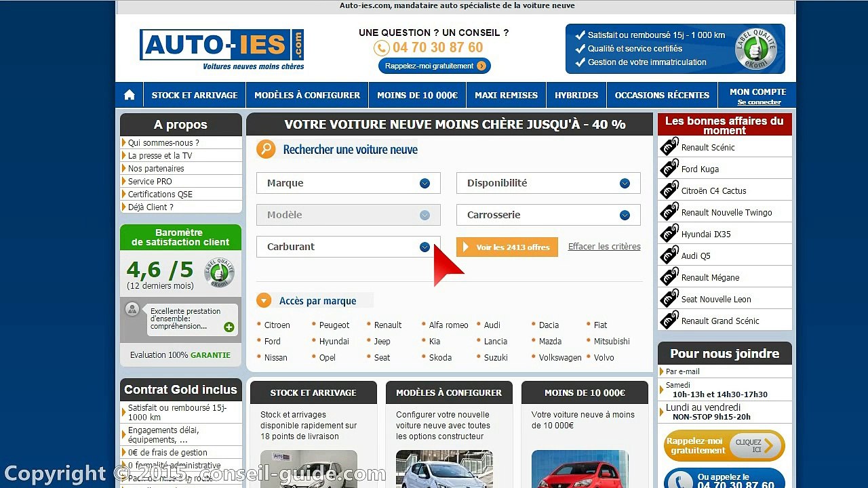Click the eKomi quality label badge in the header
This screenshot has width=868, height=488.
pyautogui.click(x=756, y=49)
